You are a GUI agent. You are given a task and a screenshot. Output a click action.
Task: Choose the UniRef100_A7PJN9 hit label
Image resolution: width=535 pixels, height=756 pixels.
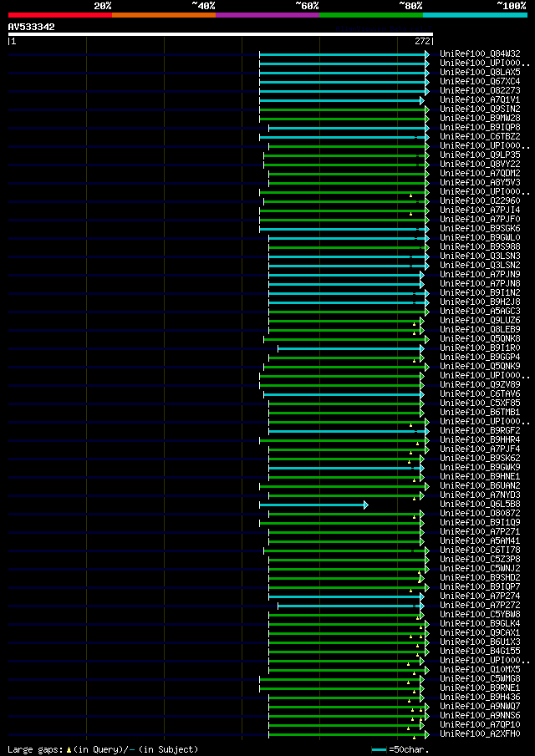click(x=480, y=274)
